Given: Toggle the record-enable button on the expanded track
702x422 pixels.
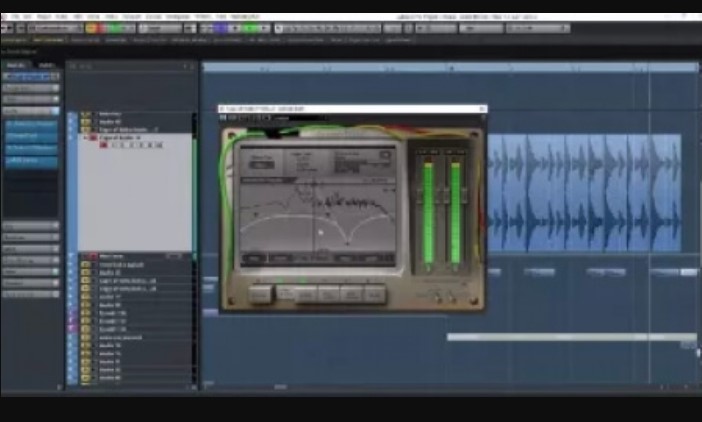Looking at the screenshot, I should 103,146.
